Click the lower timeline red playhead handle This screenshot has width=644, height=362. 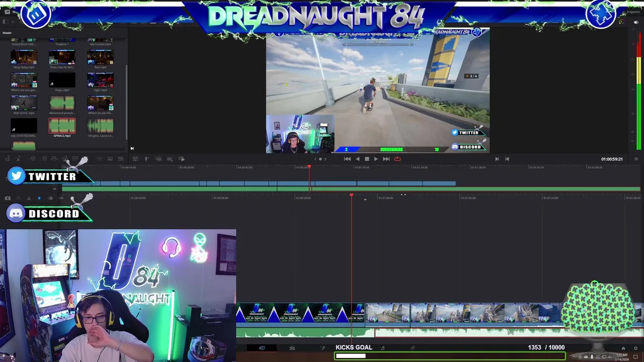(351, 195)
